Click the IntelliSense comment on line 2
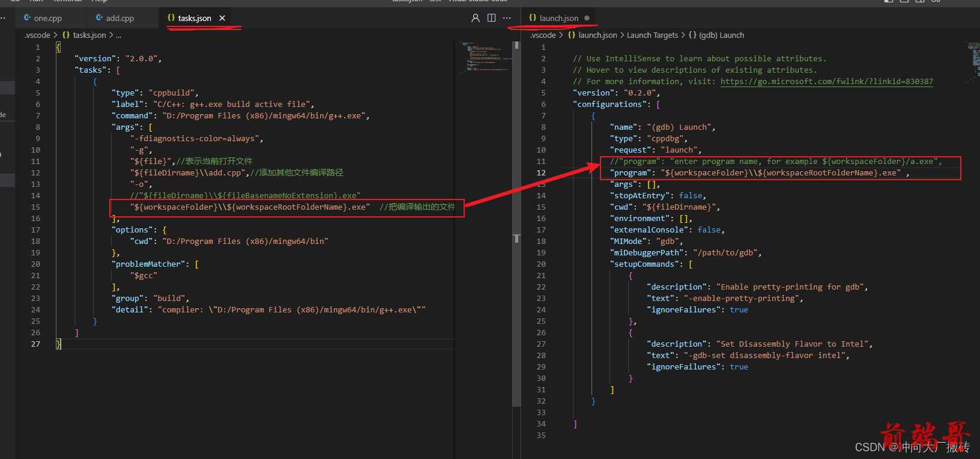The image size is (980, 459). pos(700,59)
